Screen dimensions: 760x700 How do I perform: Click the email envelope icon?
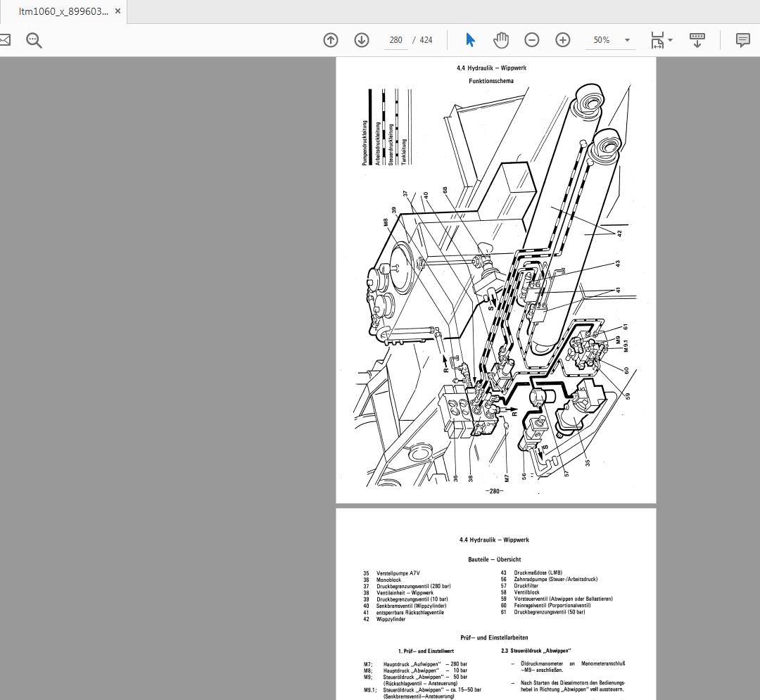tap(4, 39)
